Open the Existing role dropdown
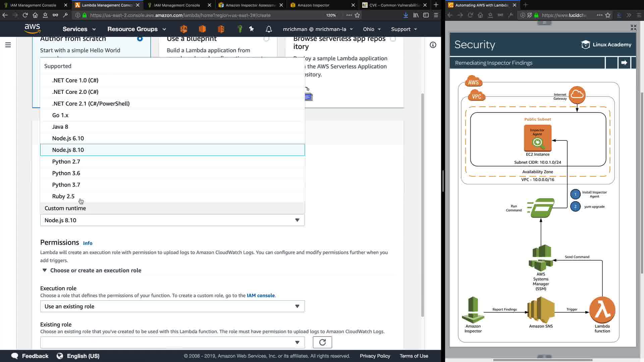Image resolution: width=644 pixels, height=362 pixels. (172, 342)
